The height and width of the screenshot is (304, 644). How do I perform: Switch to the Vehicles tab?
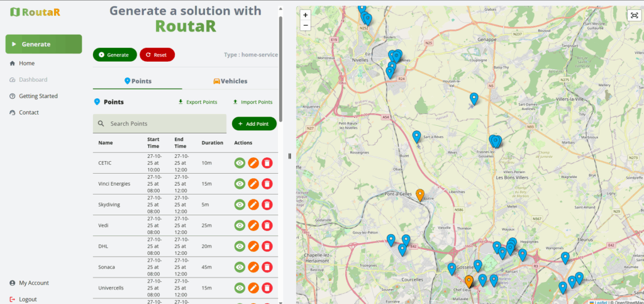coord(230,81)
